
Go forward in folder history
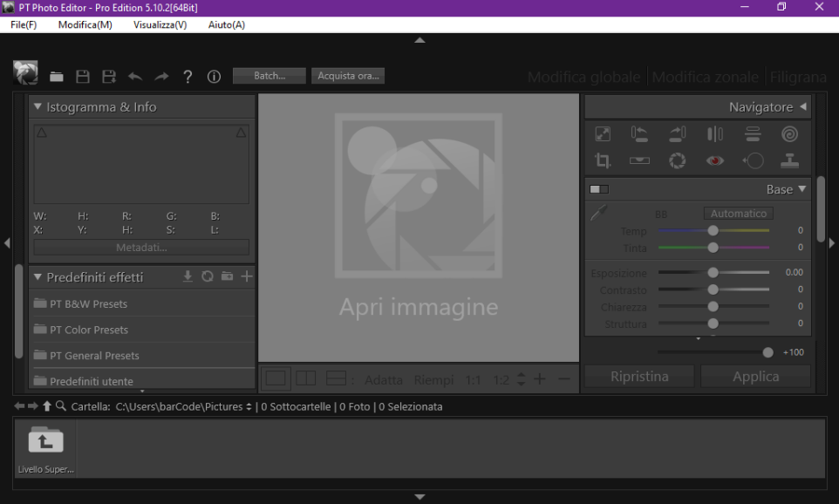coord(32,406)
